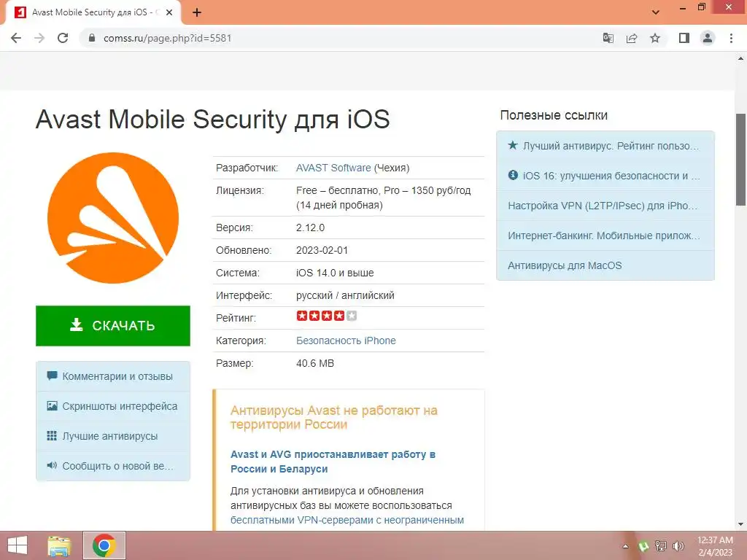Screen dimensions: 747x560
Task: Bookmark this page with star icon
Action: (655, 38)
